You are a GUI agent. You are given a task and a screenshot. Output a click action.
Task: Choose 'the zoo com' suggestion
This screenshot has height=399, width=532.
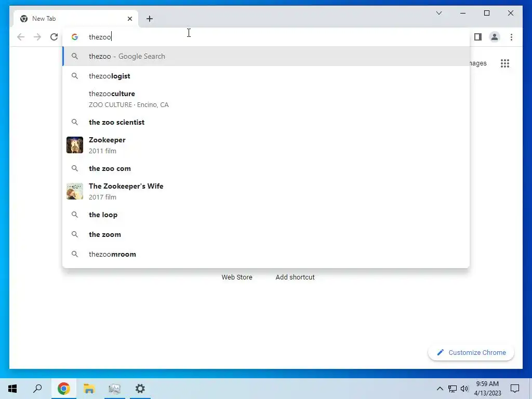pos(266,168)
